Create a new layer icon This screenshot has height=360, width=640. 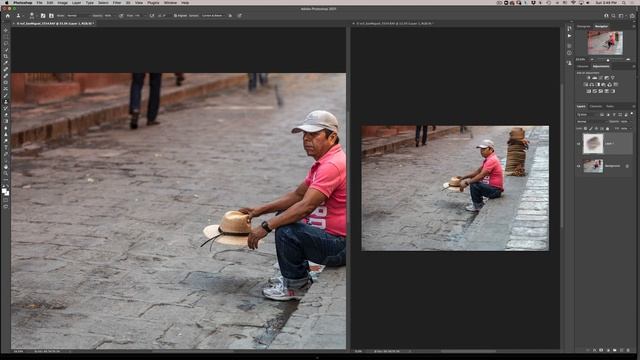coord(622,350)
